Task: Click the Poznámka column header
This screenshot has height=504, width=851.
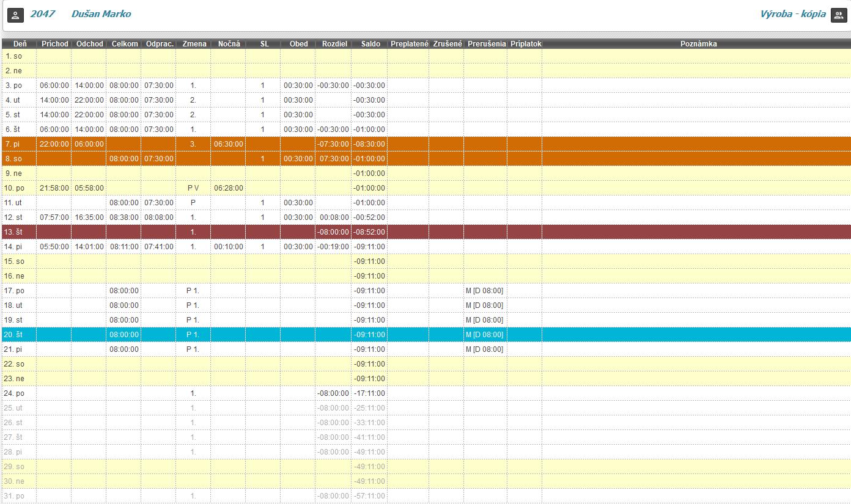Action: [x=698, y=44]
